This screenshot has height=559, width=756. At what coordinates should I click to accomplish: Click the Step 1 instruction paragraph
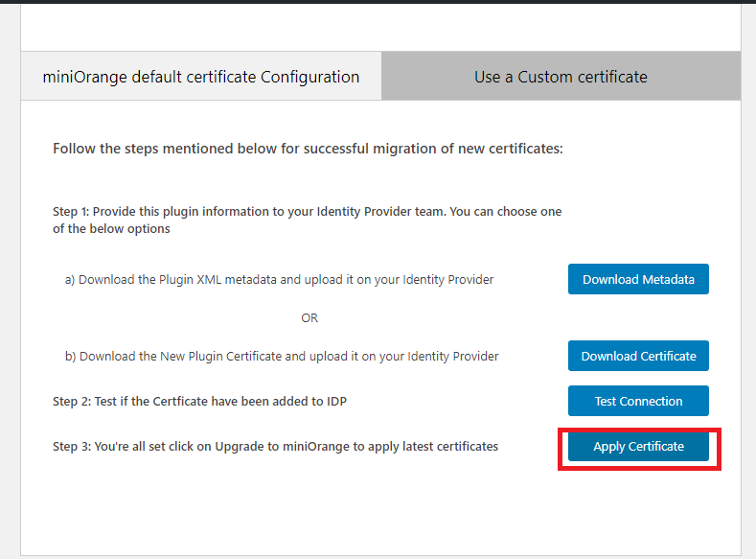[308, 220]
